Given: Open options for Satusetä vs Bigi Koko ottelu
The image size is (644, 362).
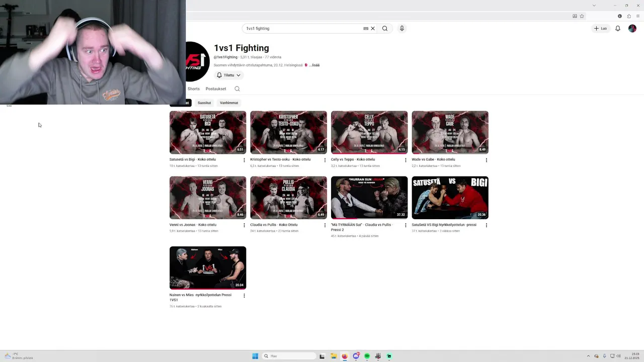Looking at the screenshot, I should [x=244, y=160].
